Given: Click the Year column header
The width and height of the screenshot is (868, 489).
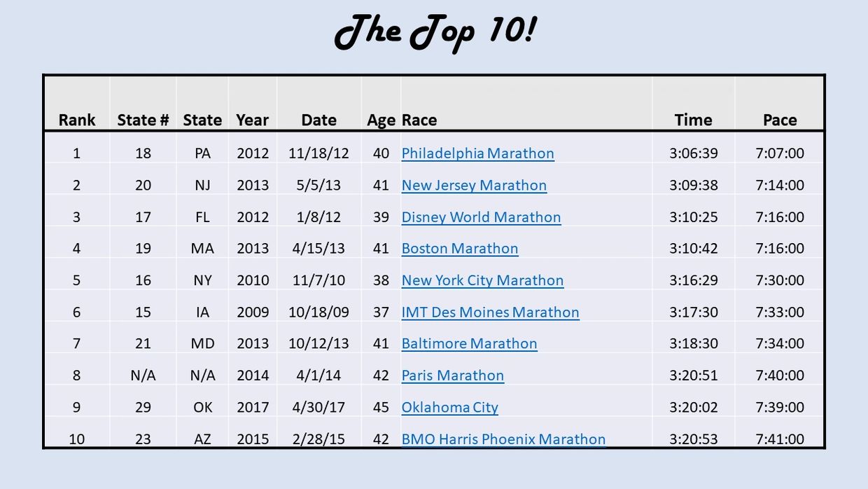Looking at the screenshot, I should click(x=252, y=120).
